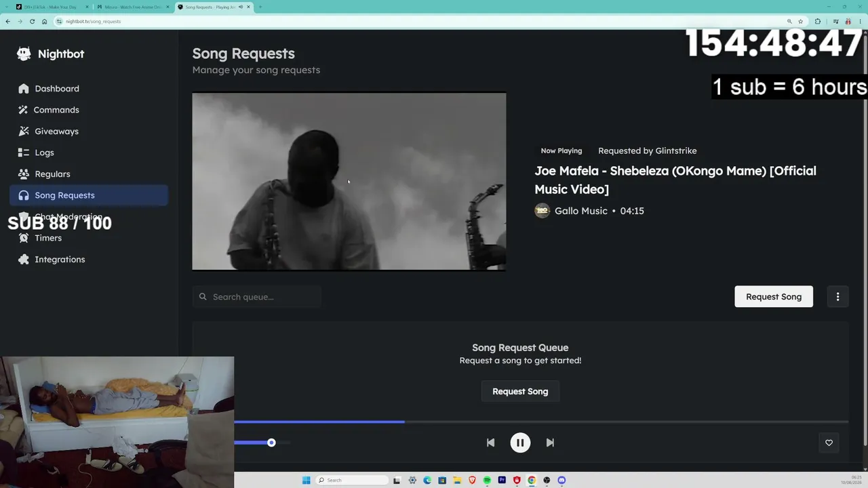Bookmark this page with the star icon

click(801, 22)
